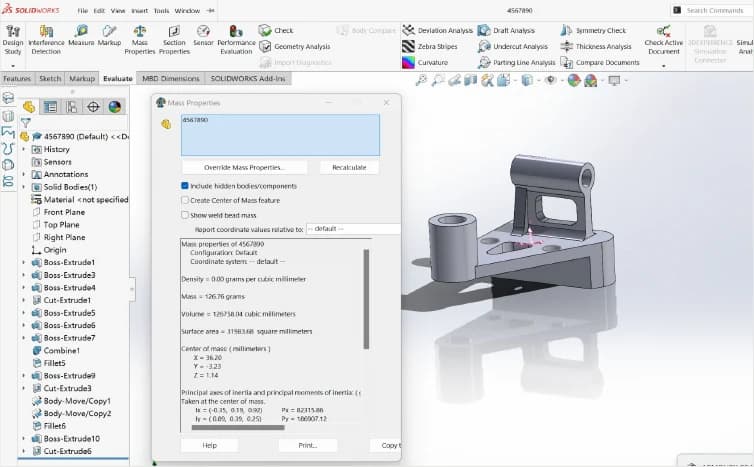The width and height of the screenshot is (754, 467).
Task: Click vertical scrollbar in mass results
Action: pos(366,299)
